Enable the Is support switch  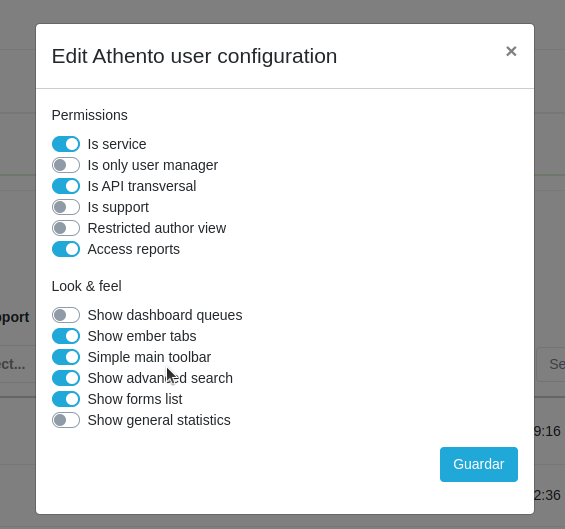[66, 207]
